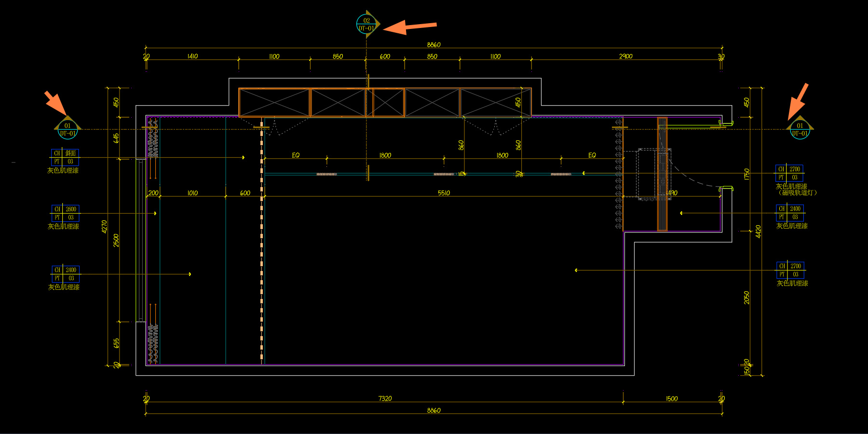The height and width of the screenshot is (434, 868).
Task: Pick the 2900 dimension text
Action: [x=625, y=56]
